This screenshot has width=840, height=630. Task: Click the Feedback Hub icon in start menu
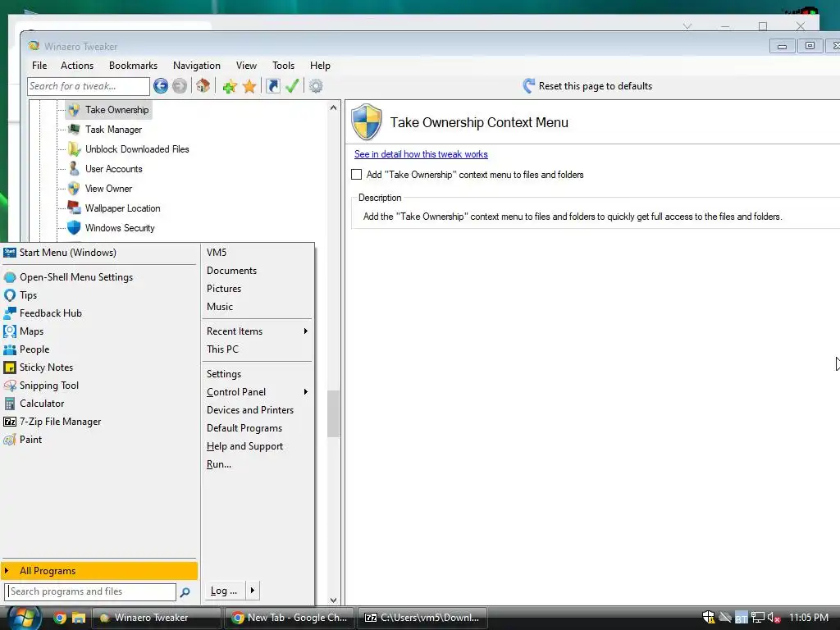point(10,313)
